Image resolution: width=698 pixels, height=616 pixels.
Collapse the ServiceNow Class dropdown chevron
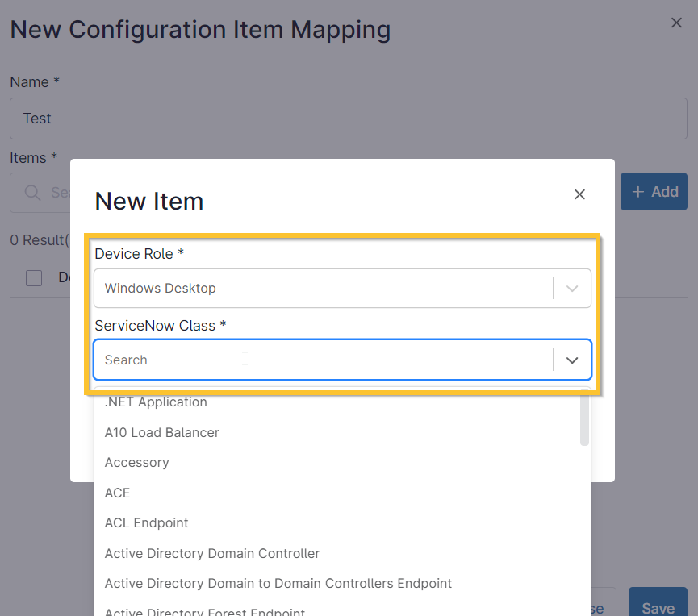point(572,360)
